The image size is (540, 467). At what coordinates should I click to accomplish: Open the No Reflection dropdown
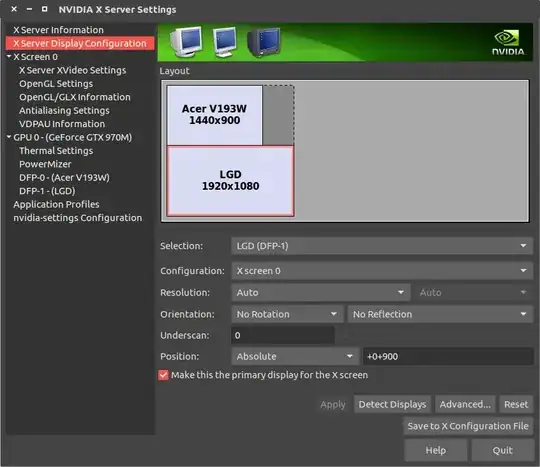point(440,314)
